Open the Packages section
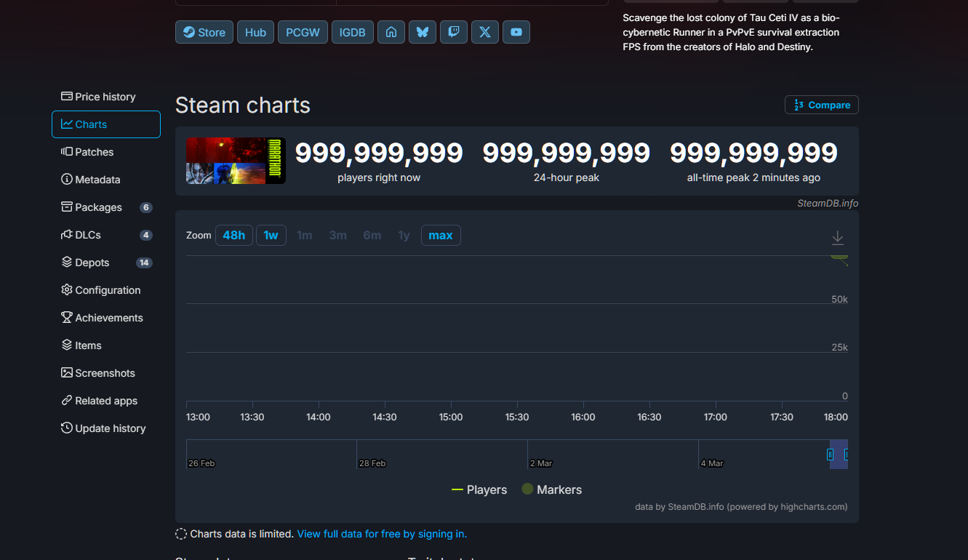This screenshot has width=968, height=560. click(106, 207)
